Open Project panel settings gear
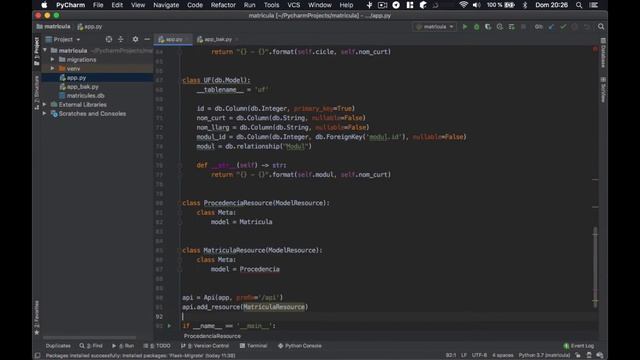Screen dimensions: 640x360 [x=135, y=39]
